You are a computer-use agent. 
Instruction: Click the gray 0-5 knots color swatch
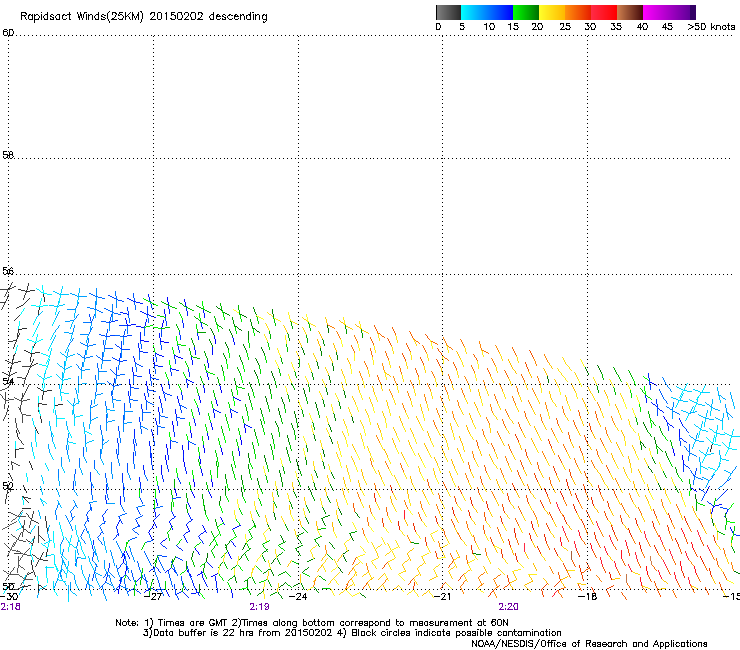coord(448,12)
